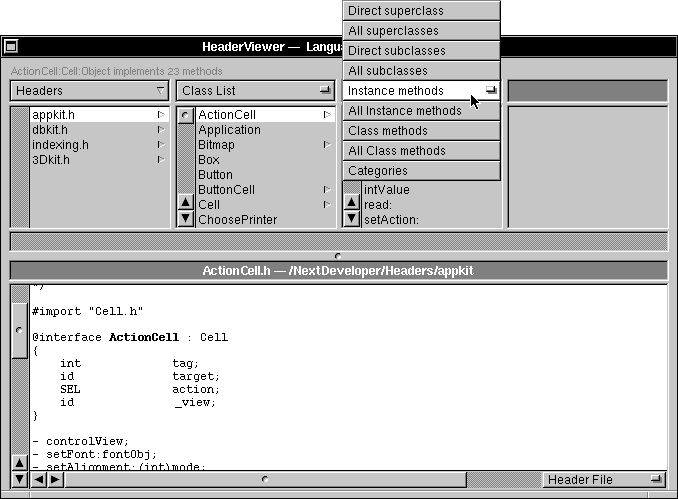The image size is (678, 499).
Task: Select Cell class in list
Action: click(265, 205)
